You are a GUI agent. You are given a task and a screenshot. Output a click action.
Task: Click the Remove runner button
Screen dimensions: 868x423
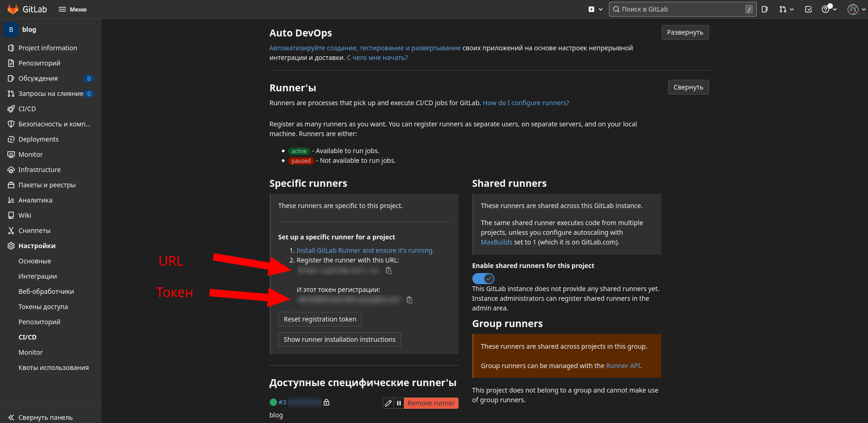(x=431, y=403)
